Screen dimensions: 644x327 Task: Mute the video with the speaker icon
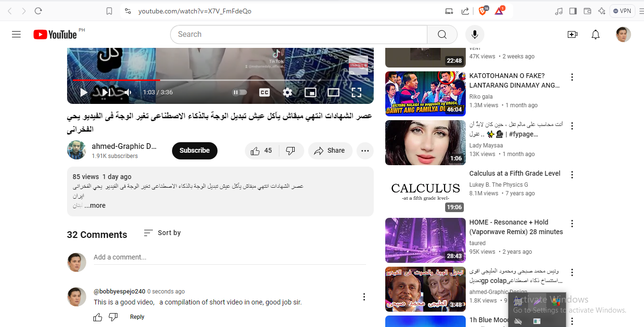click(127, 92)
